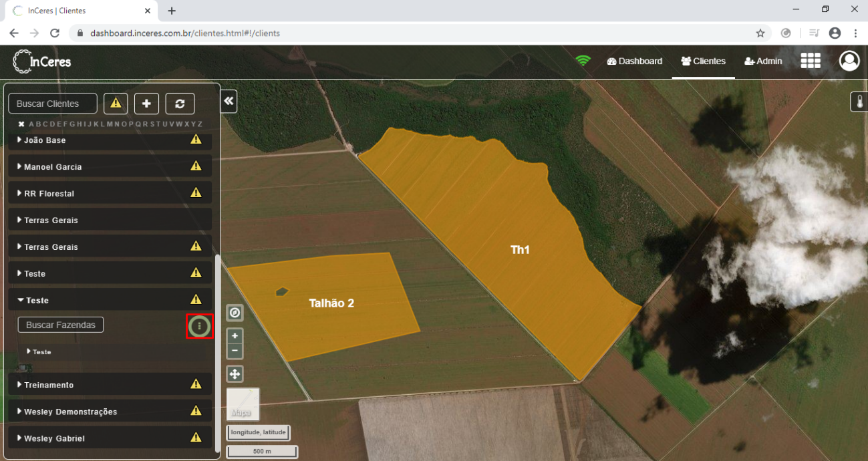Open the Chrome profile account icon
This screenshot has width=868, height=461.
point(835,33)
